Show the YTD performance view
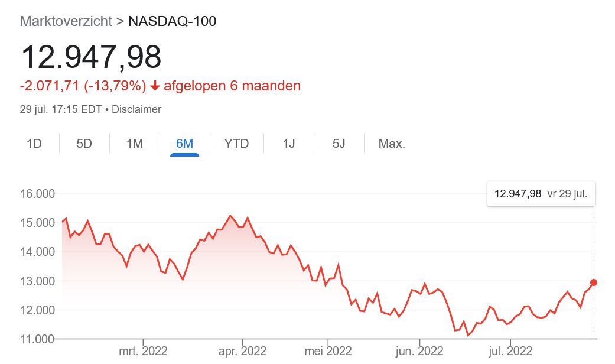The height and width of the screenshot is (364, 615). (x=236, y=143)
